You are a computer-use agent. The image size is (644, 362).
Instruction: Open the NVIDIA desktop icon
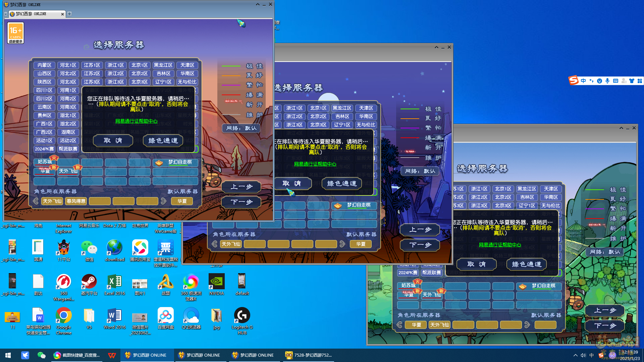(x=216, y=284)
